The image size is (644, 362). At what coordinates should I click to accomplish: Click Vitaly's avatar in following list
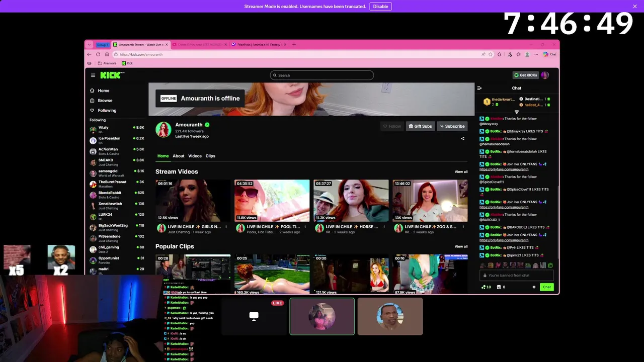click(x=93, y=129)
